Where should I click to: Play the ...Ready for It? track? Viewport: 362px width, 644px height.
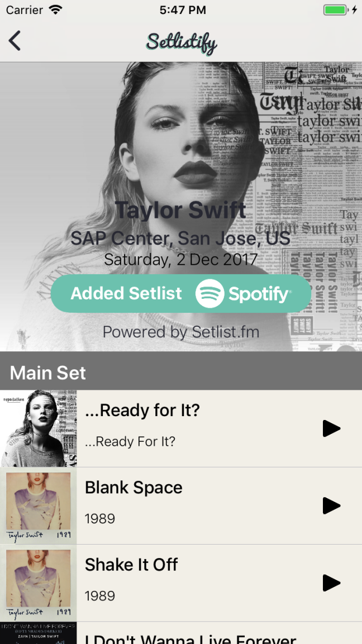tap(331, 428)
